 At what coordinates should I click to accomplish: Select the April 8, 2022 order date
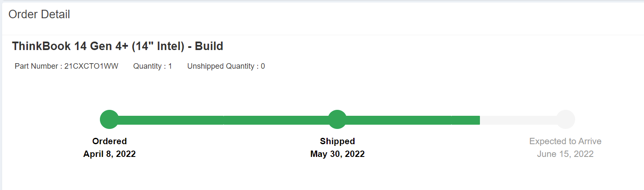click(x=110, y=154)
